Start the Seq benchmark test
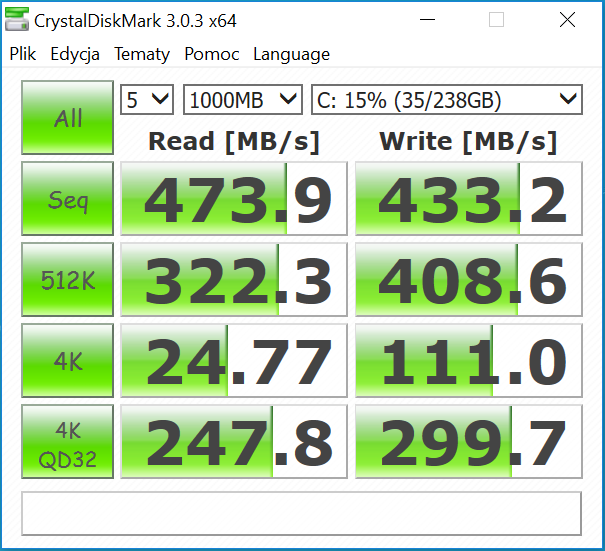The image size is (605, 551). pyautogui.click(x=68, y=198)
